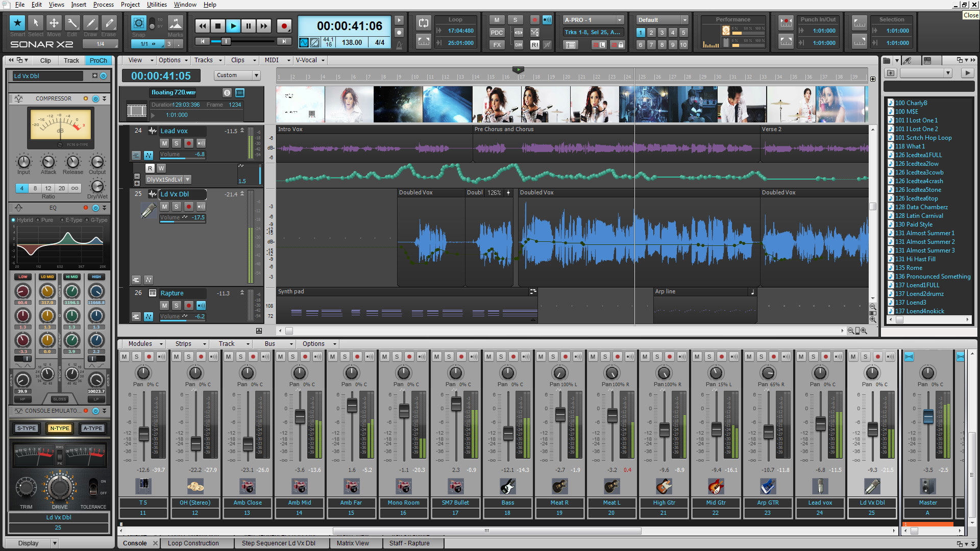Click the Play button in transport
This screenshot has height=551, width=980.
(232, 26)
